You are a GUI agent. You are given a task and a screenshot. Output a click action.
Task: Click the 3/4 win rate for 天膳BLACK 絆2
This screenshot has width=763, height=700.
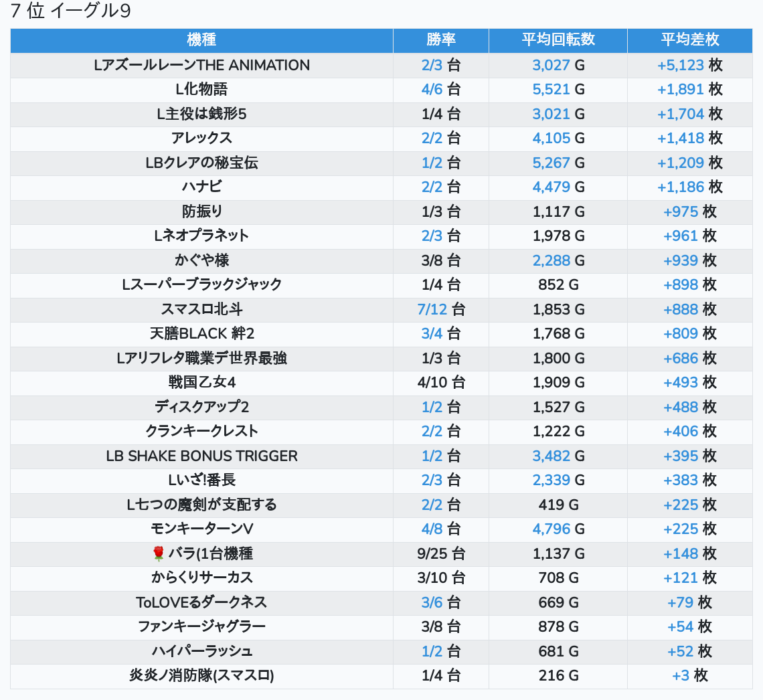[x=432, y=333]
